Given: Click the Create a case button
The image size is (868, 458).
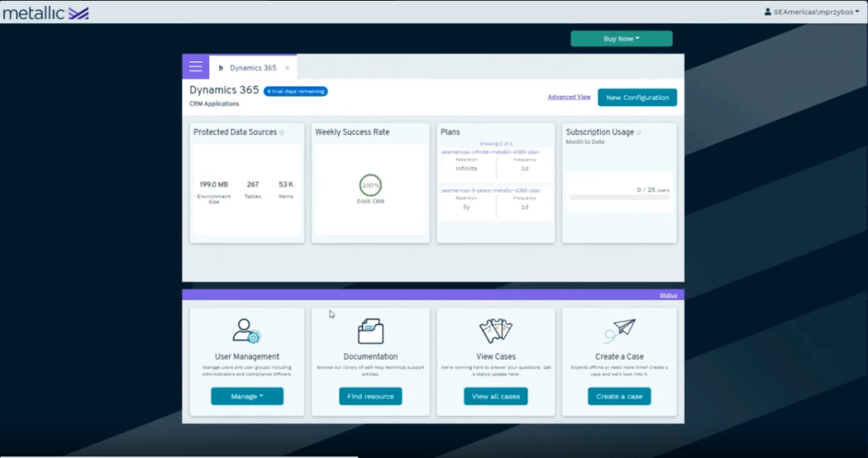Looking at the screenshot, I should (620, 396).
